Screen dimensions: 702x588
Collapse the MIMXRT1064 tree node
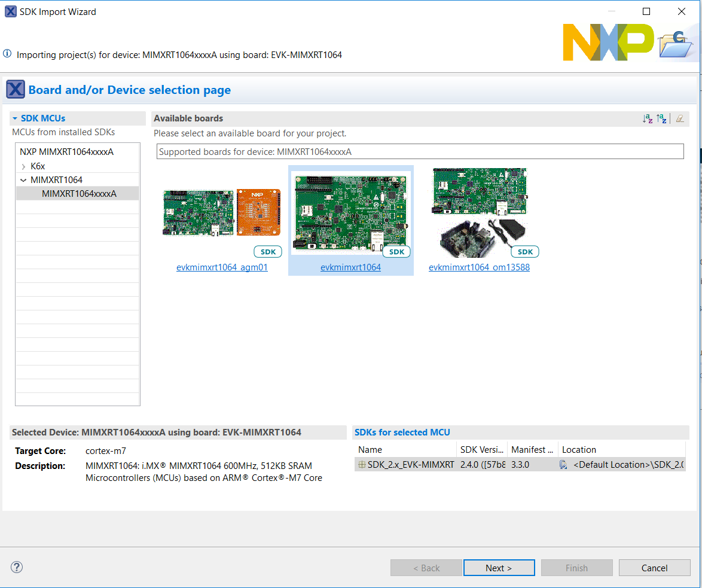[23, 180]
